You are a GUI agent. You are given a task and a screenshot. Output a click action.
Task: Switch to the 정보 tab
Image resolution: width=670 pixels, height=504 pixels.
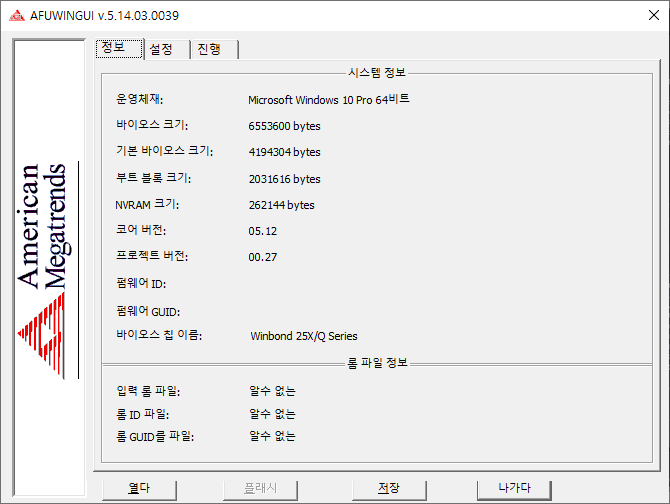[119, 48]
